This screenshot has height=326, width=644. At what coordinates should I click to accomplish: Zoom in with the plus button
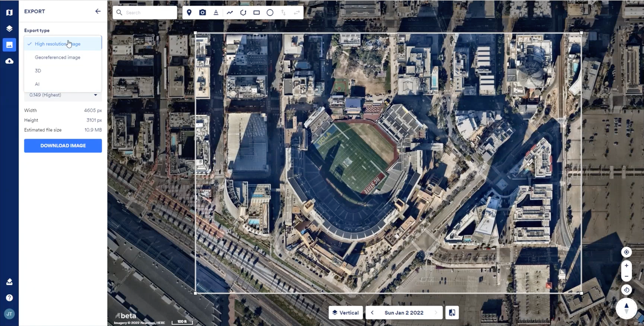point(626,266)
